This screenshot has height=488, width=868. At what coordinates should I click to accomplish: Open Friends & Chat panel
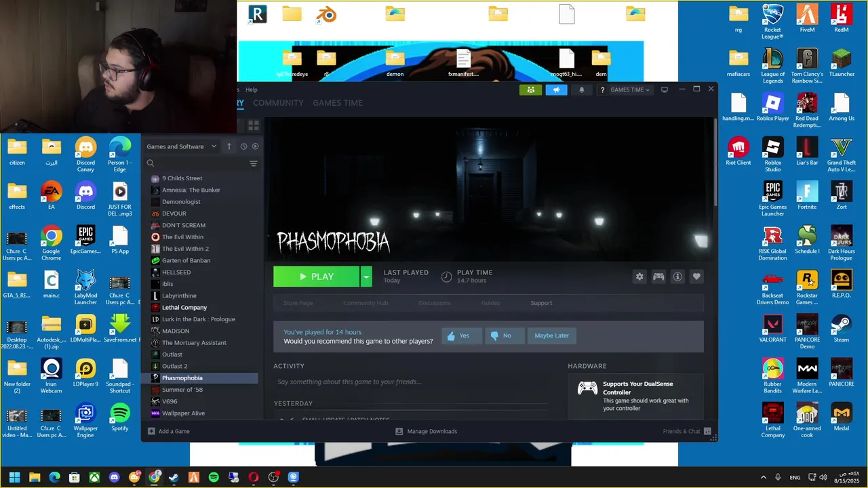tap(687, 432)
